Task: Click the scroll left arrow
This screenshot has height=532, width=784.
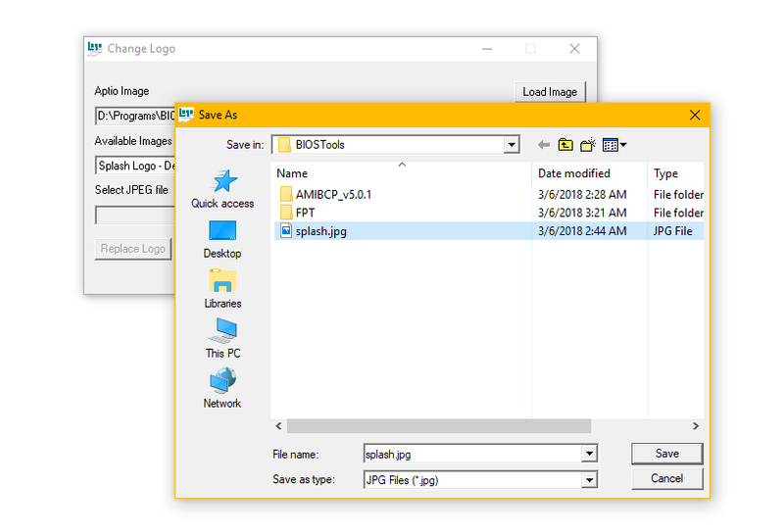Action: tap(278, 426)
